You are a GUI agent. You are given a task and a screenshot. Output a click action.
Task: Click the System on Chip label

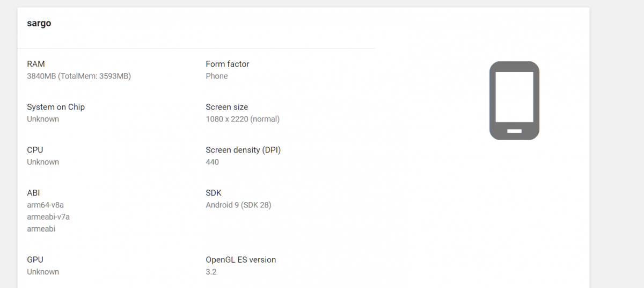[x=56, y=107]
